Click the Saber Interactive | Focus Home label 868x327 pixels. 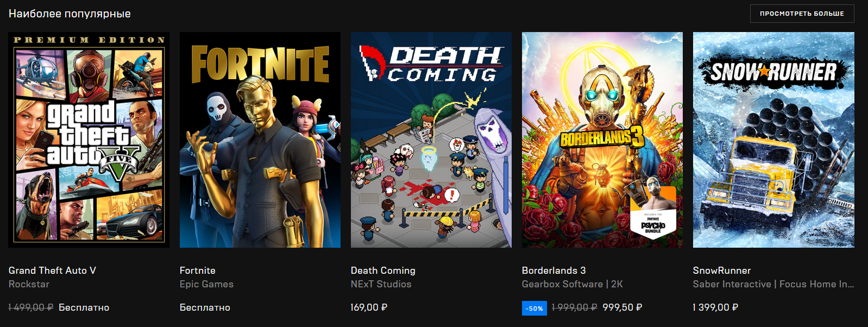(773, 284)
